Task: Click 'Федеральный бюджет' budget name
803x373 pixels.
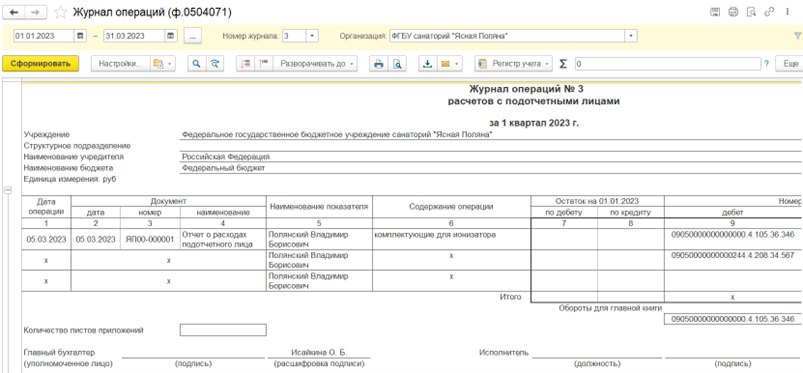Action: pyautogui.click(x=223, y=168)
